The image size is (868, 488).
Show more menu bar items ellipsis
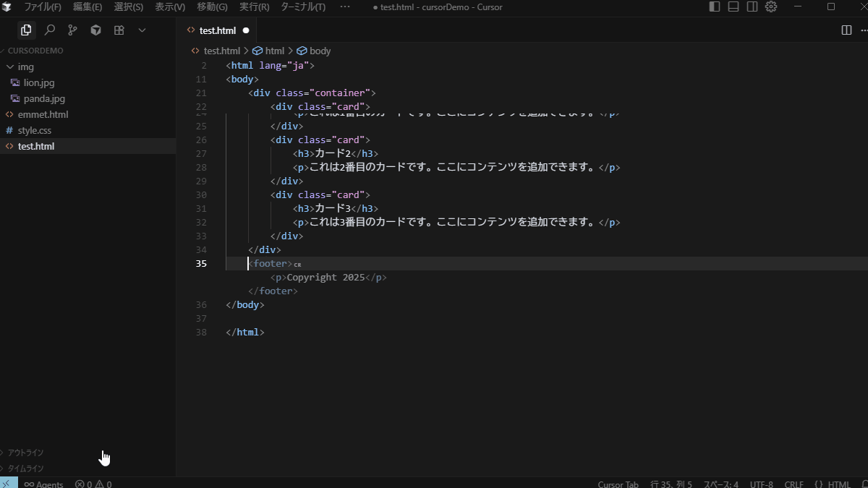[344, 7]
